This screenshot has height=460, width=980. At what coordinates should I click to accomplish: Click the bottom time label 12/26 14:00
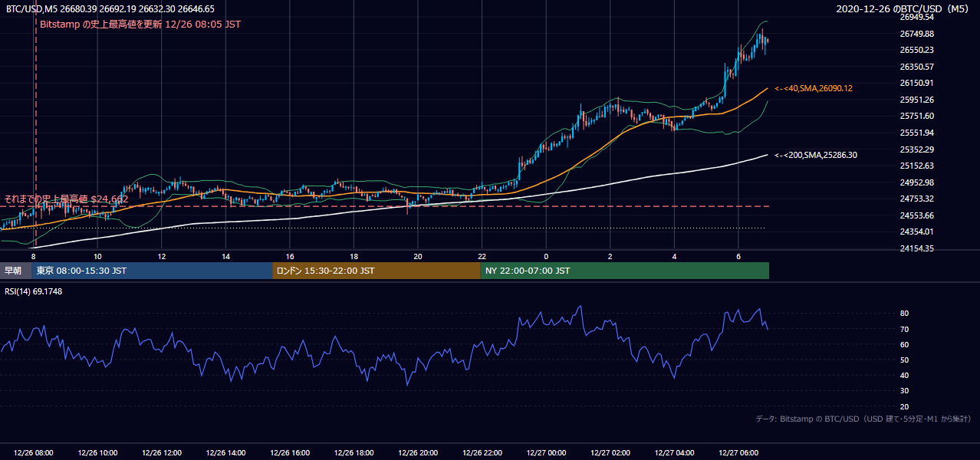click(225, 453)
